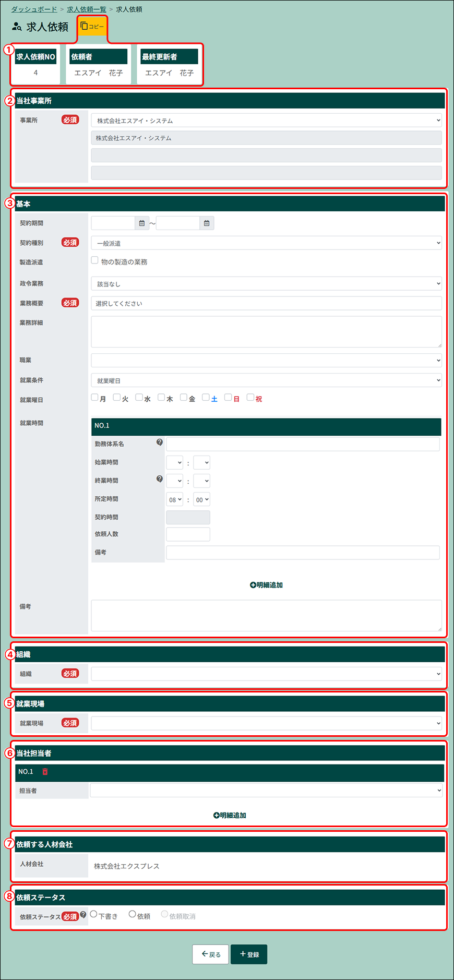Open the 事業所 dropdown
This screenshot has height=980, width=454.
[x=266, y=121]
